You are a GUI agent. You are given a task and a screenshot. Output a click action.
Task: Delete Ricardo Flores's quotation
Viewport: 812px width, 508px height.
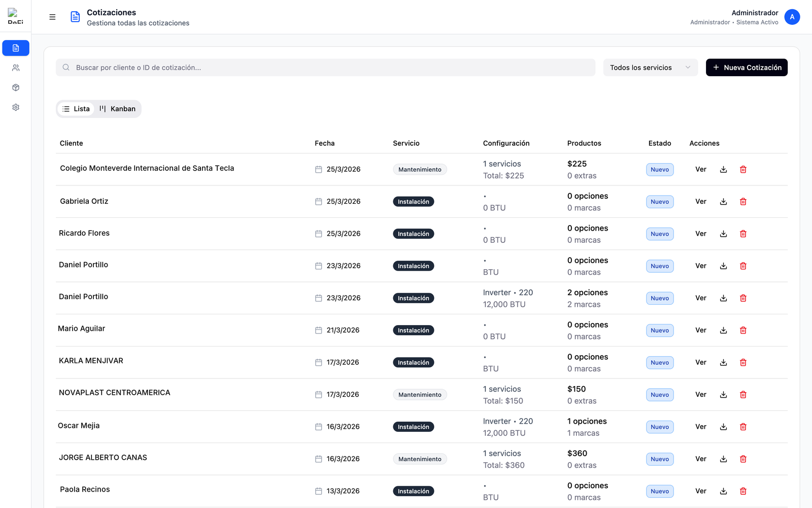pyautogui.click(x=743, y=234)
